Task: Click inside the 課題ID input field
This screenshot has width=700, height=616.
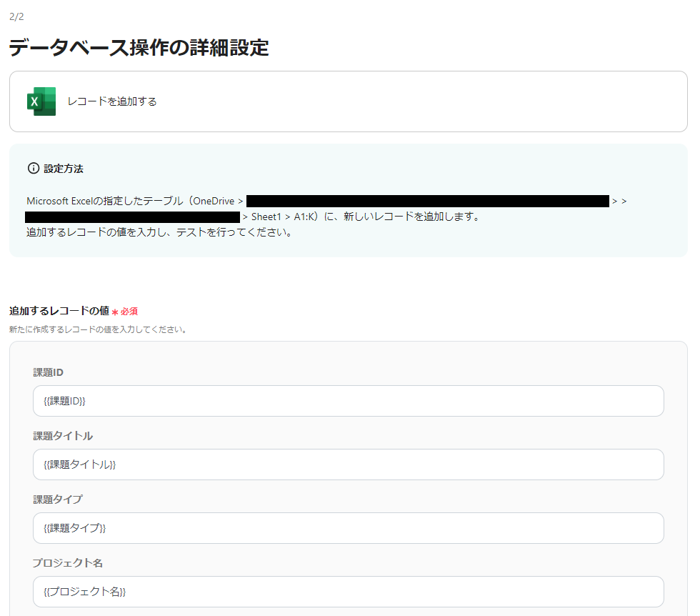Action: (x=348, y=401)
